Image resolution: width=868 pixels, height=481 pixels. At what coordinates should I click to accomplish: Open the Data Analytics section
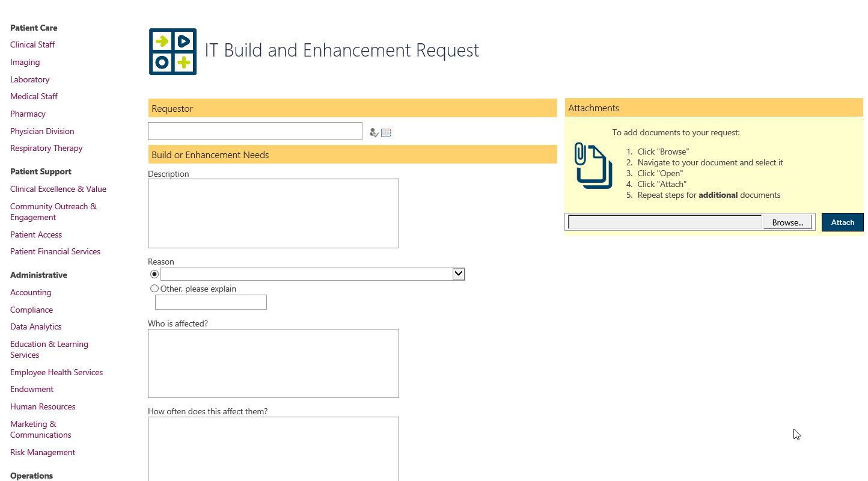(x=35, y=326)
